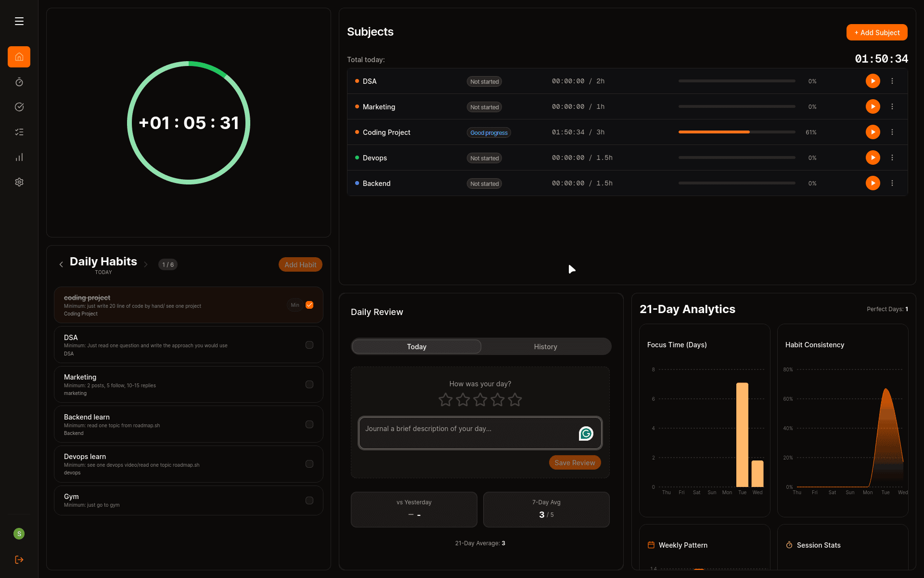Viewport: 924px width, 578px height.
Task: Open more options for DSA row
Action: click(x=892, y=81)
